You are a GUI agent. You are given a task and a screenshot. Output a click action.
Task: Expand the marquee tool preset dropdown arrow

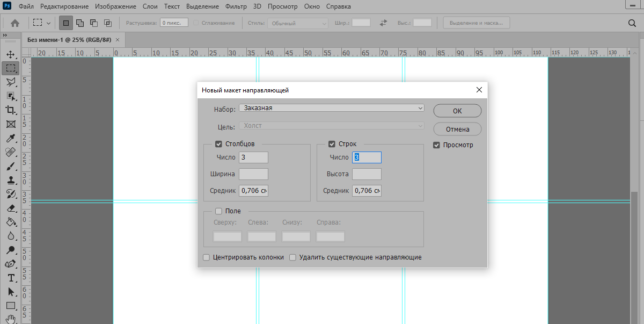(49, 23)
